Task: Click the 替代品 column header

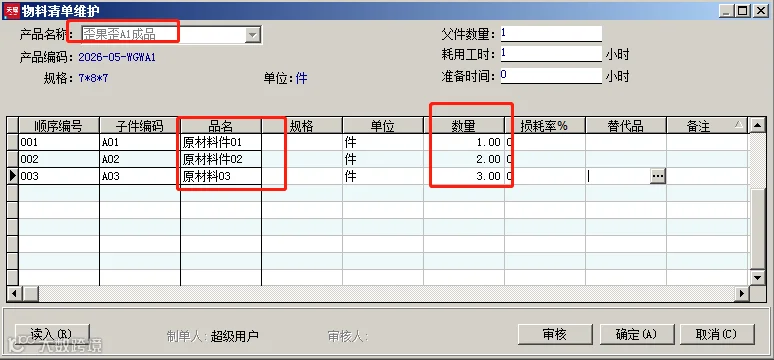Action: pyautogui.click(x=625, y=126)
